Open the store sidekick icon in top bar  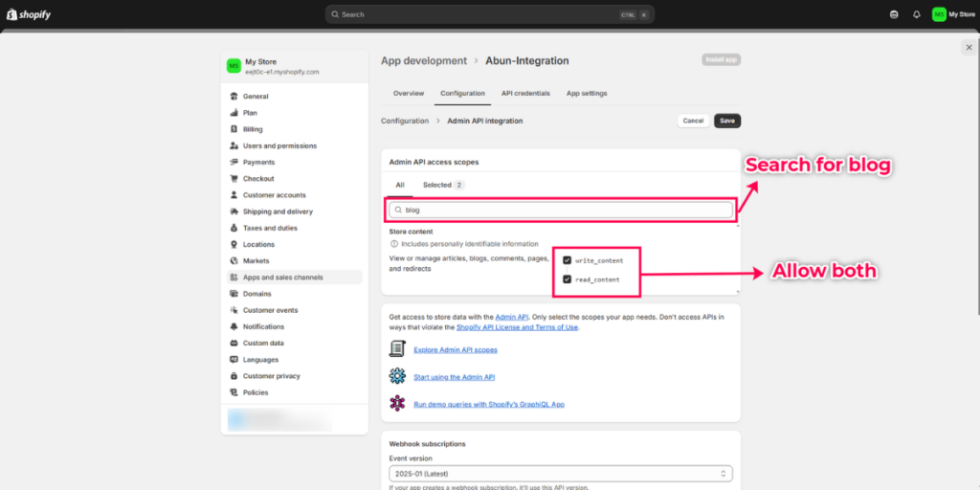click(x=894, y=14)
